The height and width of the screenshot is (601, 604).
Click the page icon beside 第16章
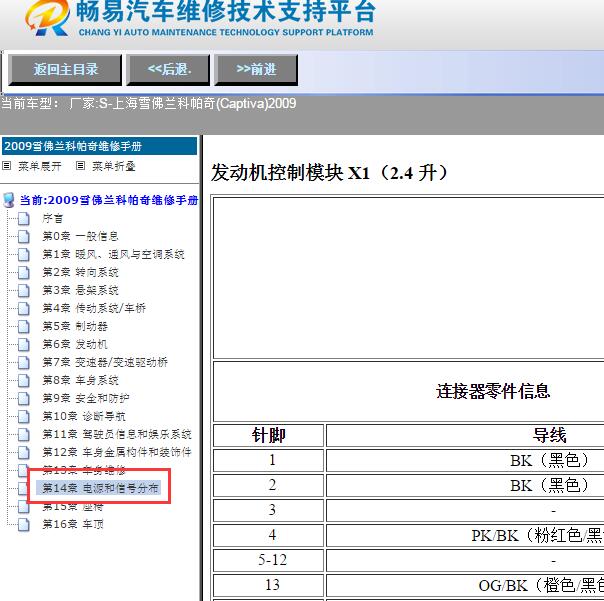pos(23,524)
